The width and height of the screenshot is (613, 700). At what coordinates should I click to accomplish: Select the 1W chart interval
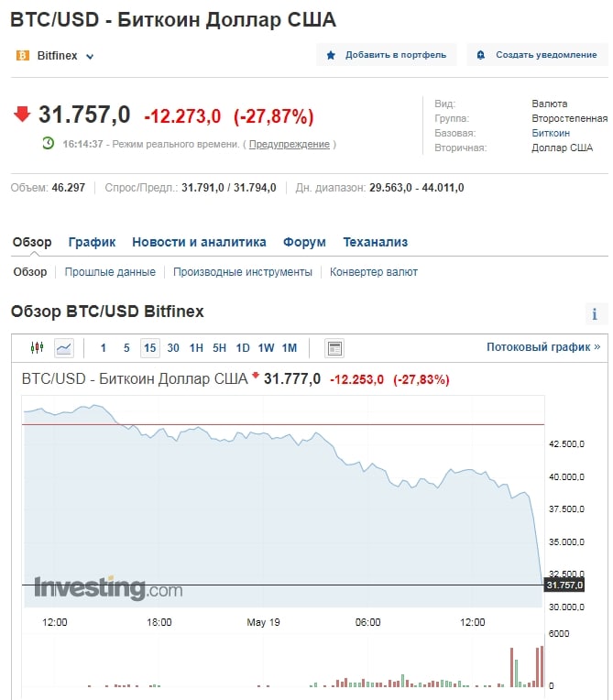point(266,348)
